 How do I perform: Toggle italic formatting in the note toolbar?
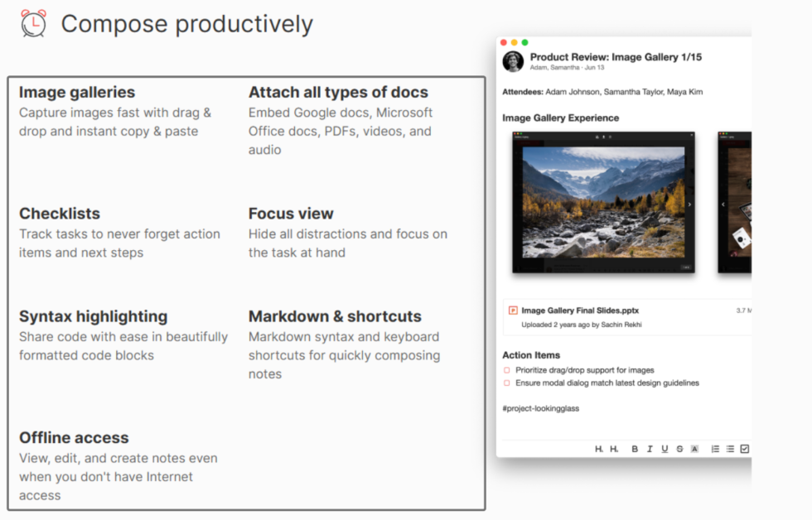[x=650, y=449]
